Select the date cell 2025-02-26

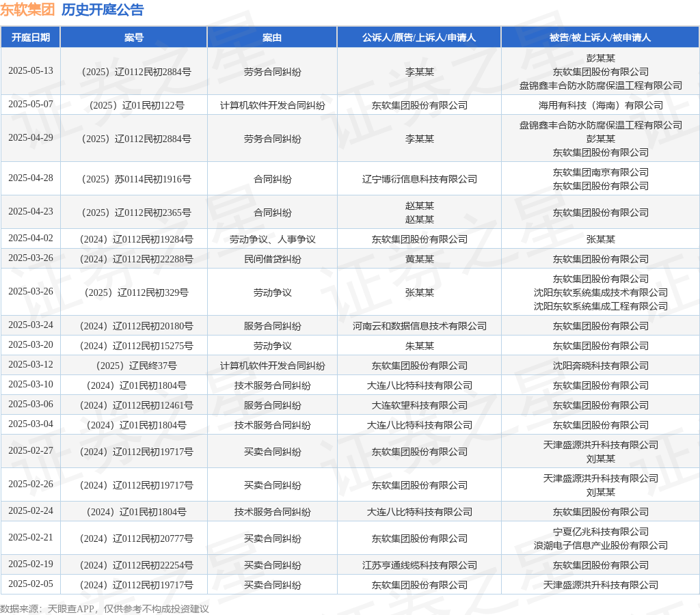(30, 484)
